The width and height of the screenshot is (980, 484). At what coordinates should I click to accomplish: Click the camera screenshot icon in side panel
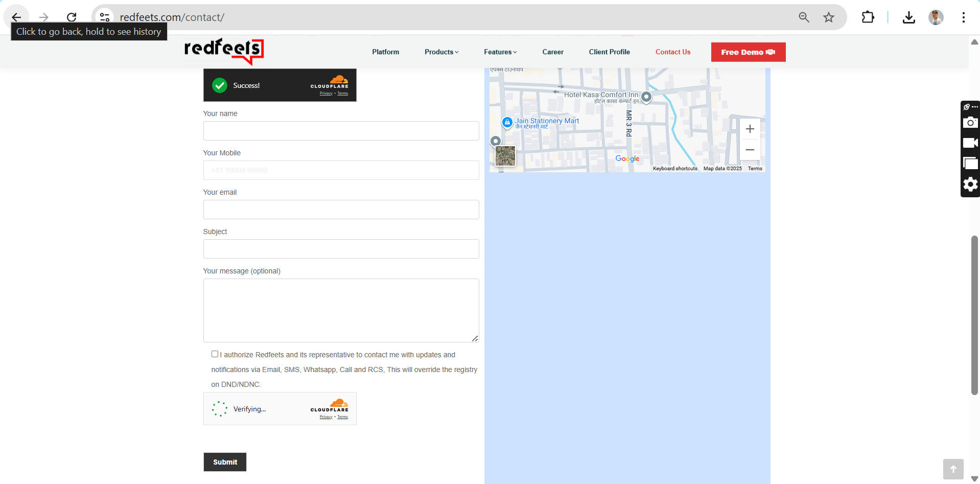970,123
